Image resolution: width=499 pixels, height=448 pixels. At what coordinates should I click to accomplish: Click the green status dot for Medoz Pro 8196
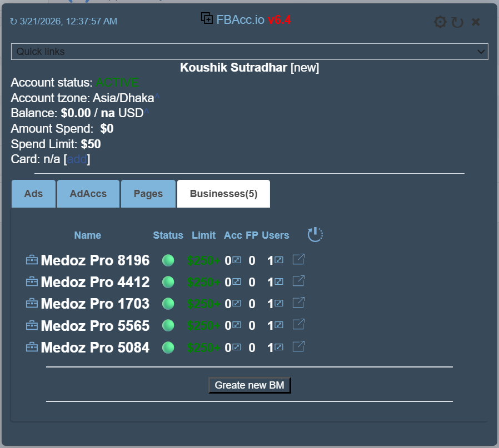(168, 260)
